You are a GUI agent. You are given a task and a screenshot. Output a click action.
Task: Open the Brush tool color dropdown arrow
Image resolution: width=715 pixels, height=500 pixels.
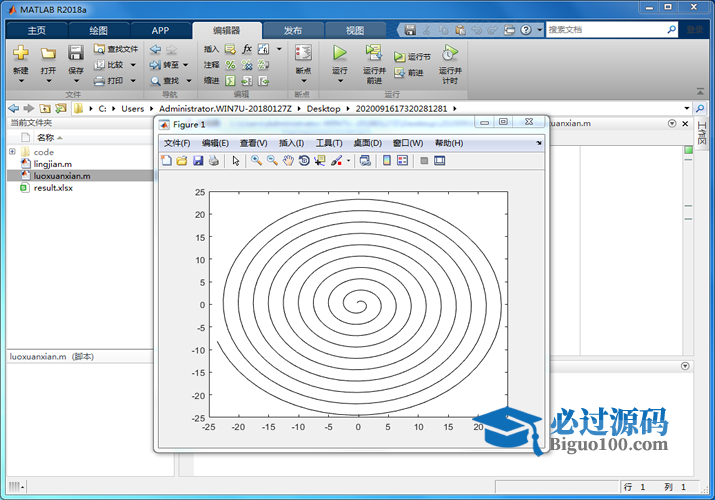(347, 160)
